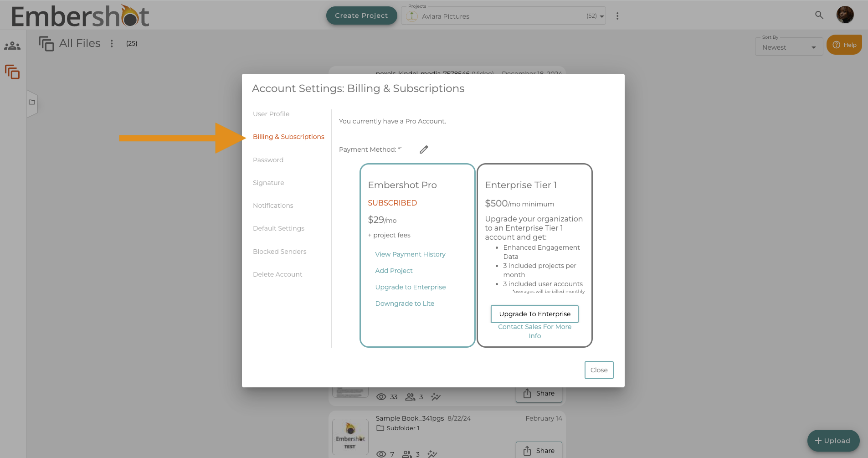Click views eye icon showing 33
Screen dimensions: 868x458
click(x=381, y=397)
